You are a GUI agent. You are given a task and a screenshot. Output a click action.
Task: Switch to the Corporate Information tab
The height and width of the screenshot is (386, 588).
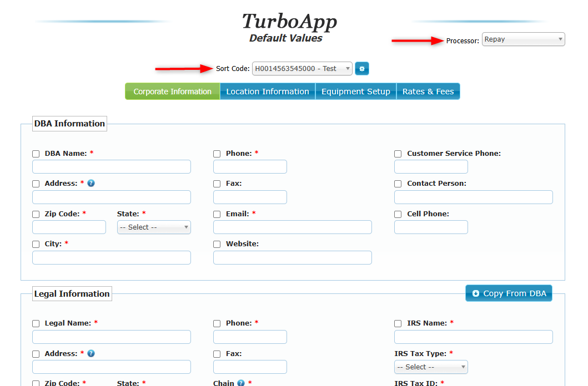pyautogui.click(x=173, y=92)
